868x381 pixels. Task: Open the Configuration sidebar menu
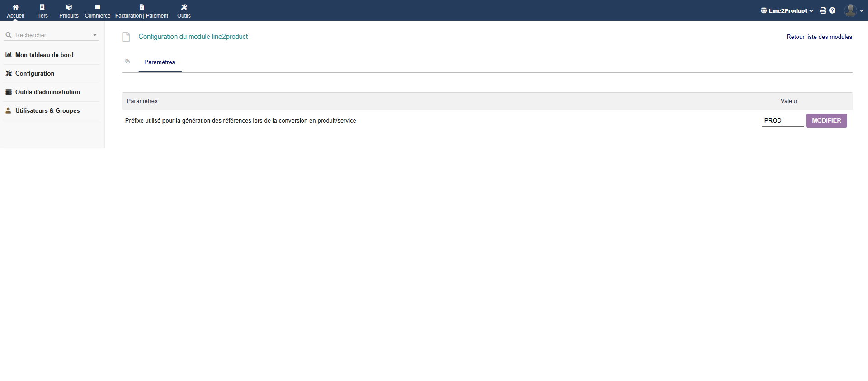35,73
